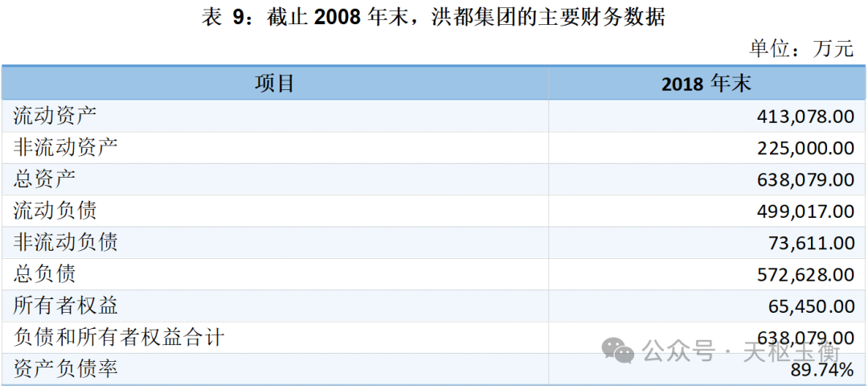
Task: Click the 流动负债 row label
Action: point(55,211)
